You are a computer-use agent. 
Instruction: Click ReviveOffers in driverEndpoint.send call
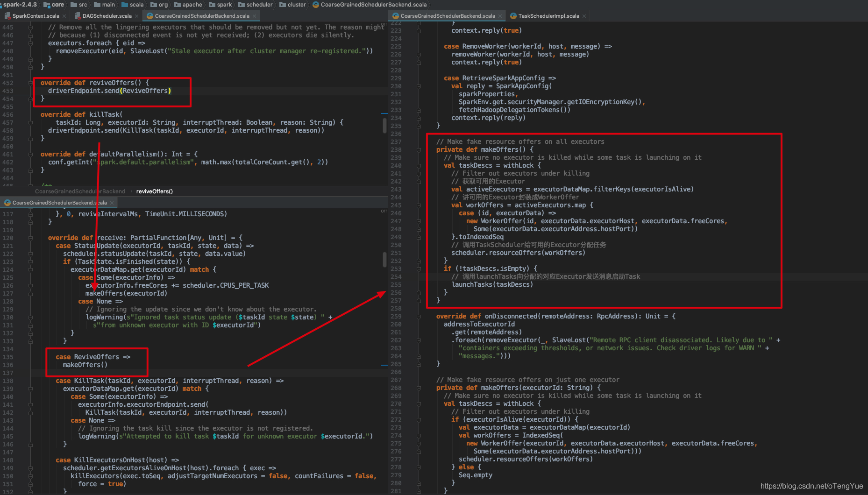point(146,91)
